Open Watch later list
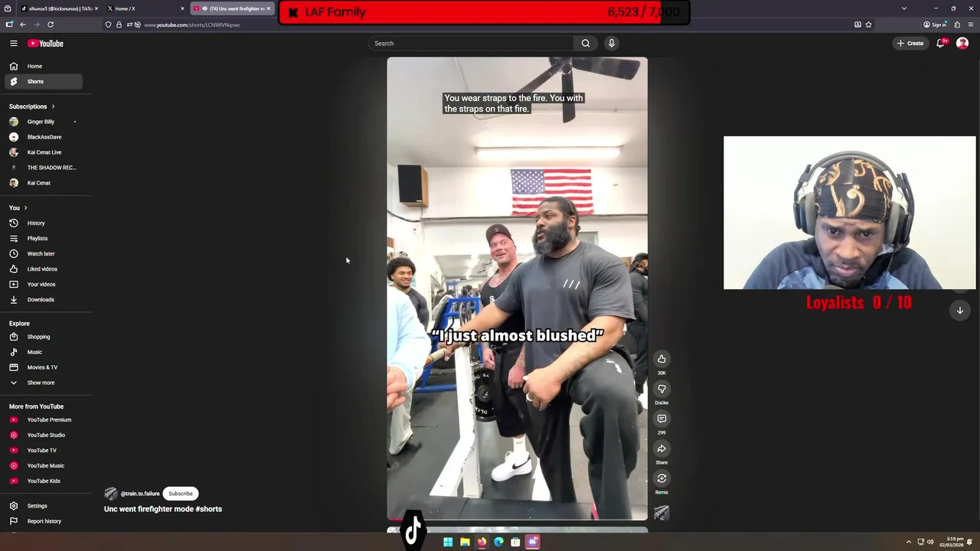 [43, 254]
